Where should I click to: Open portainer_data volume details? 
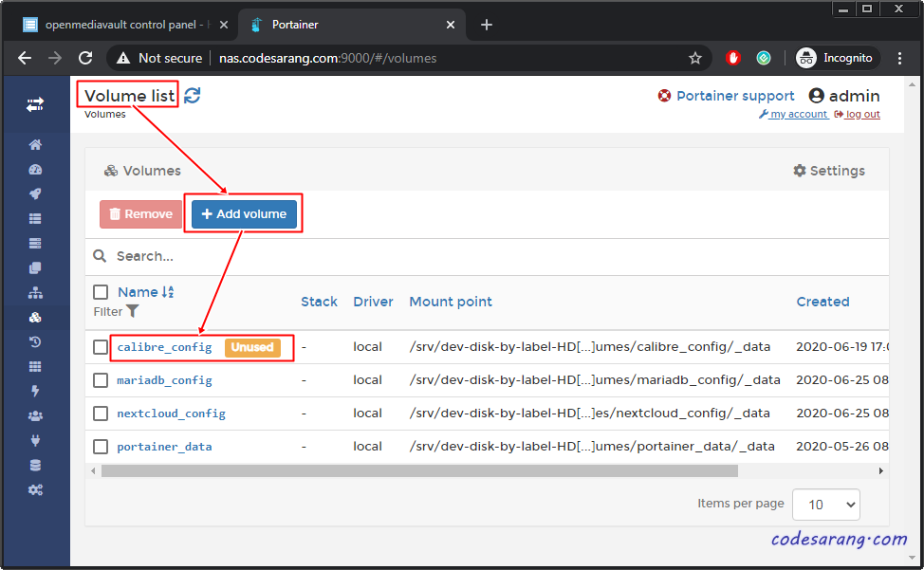pyautogui.click(x=164, y=447)
